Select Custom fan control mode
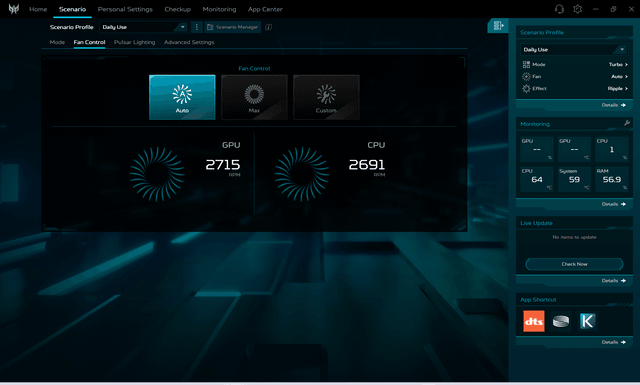The height and width of the screenshot is (385, 640). pyautogui.click(x=326, y=97)
